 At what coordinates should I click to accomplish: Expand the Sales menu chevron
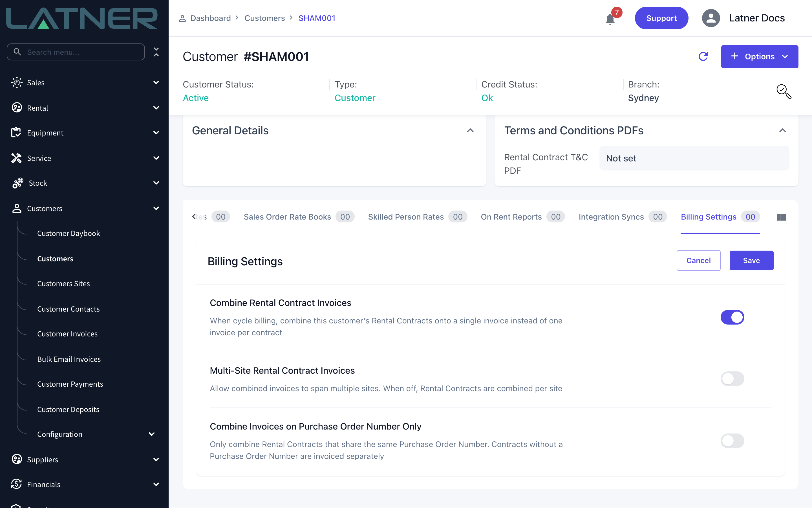tap(156, 82)
